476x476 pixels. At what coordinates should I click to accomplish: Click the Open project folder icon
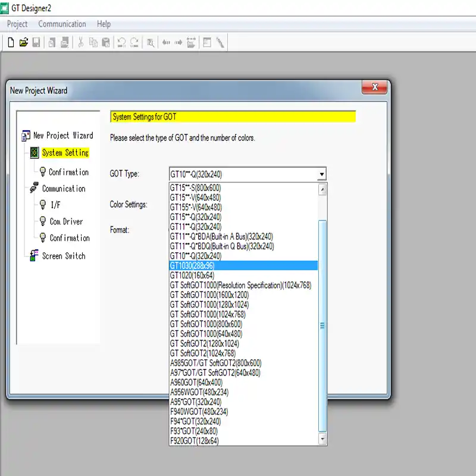click(23, 42)
